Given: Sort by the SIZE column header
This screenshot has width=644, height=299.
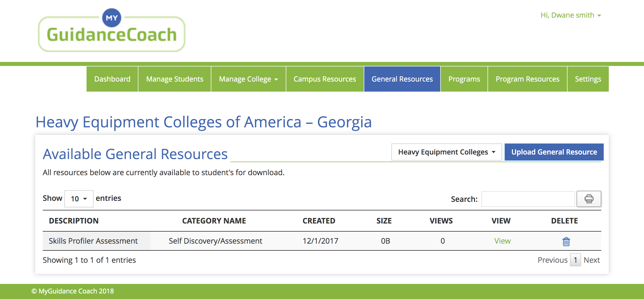Looking at the screenshot, I should coord(384,221).
